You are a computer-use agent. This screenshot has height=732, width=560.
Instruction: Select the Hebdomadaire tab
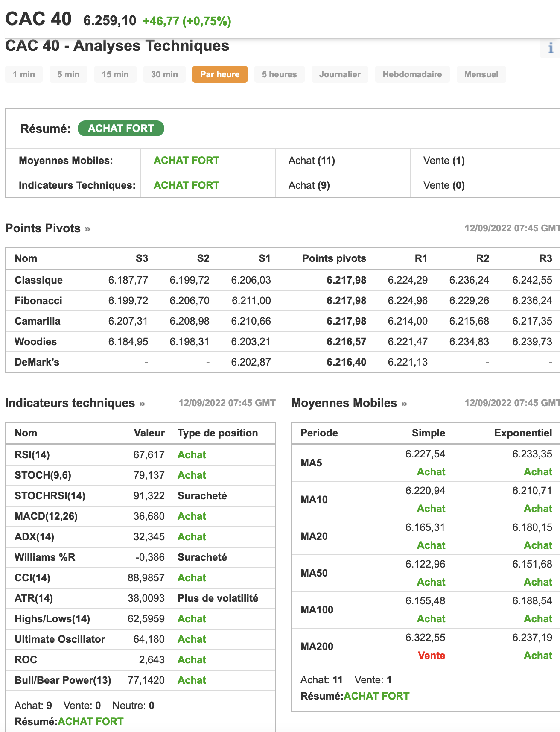tap(412, 74)
